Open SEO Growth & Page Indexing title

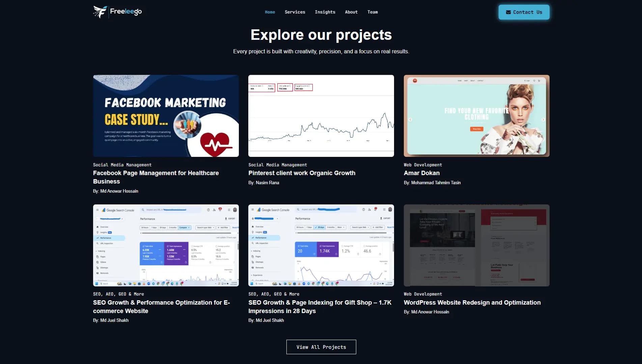[320, 307]
